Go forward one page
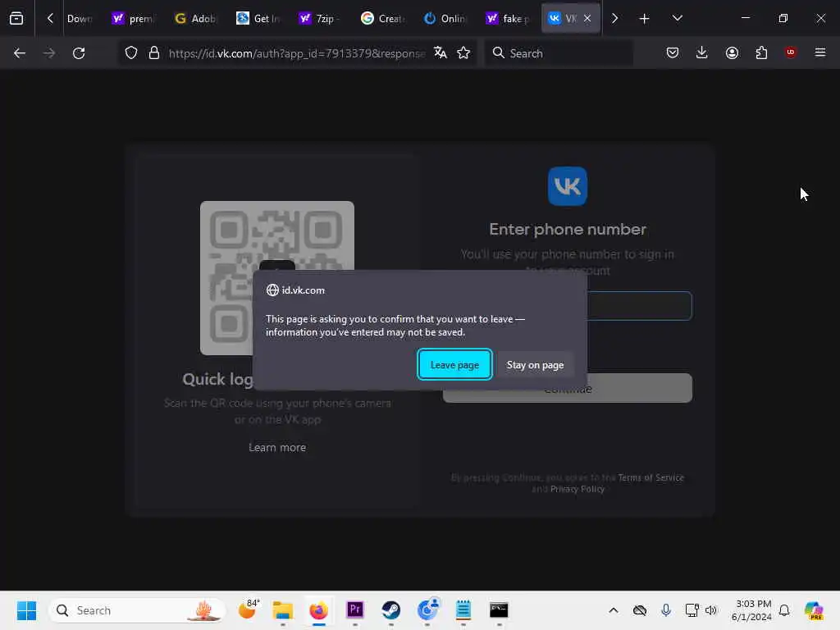The height and width of the screenshot is (630, 840). click(x=48, y=53)
